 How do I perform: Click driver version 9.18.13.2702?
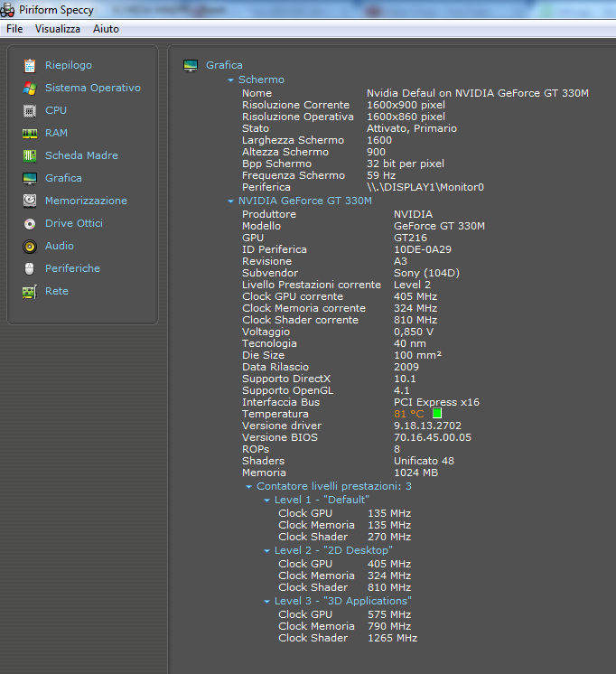click(428, 426)
